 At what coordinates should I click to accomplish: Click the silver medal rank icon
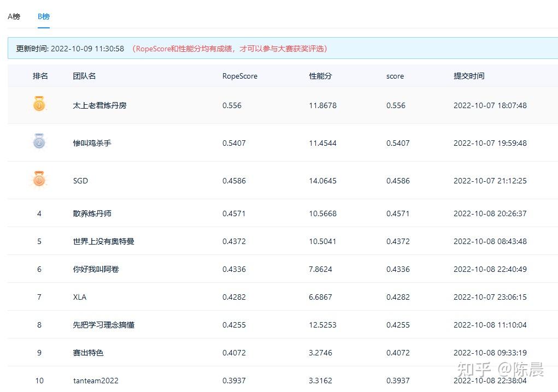pos(39,141)
